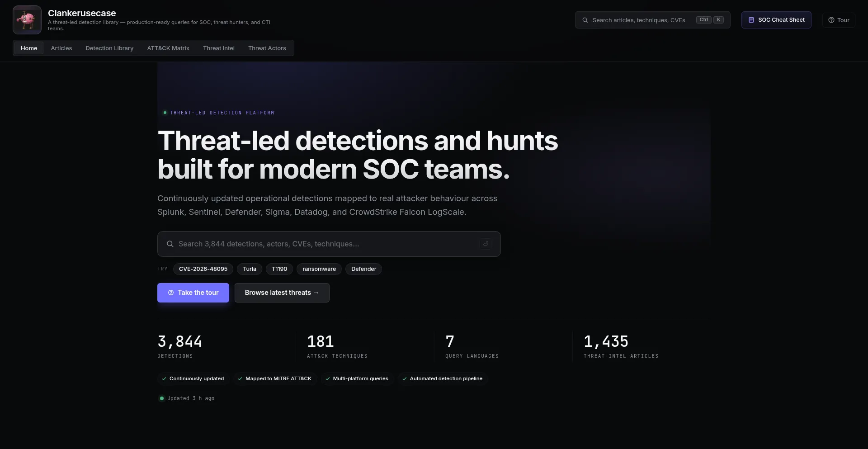Click the 181 ATT&CK techniques stat
This screenshot has width=868, height=449.
337,346
